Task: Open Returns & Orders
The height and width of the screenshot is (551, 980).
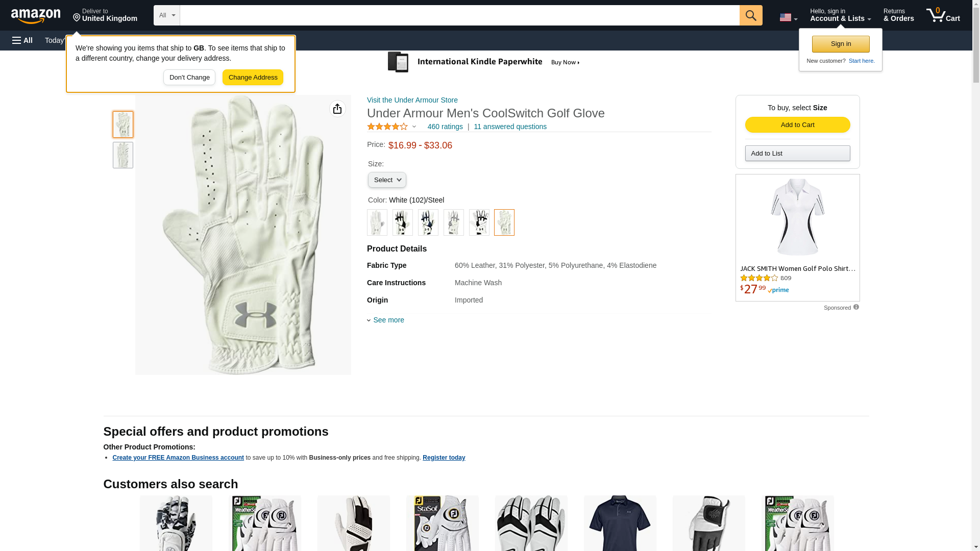Action: pos(898,15)
